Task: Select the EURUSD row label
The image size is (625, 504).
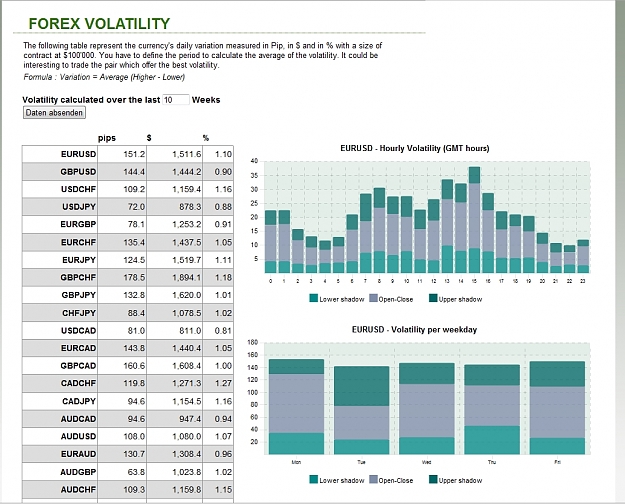Action: tap(79, 154)
